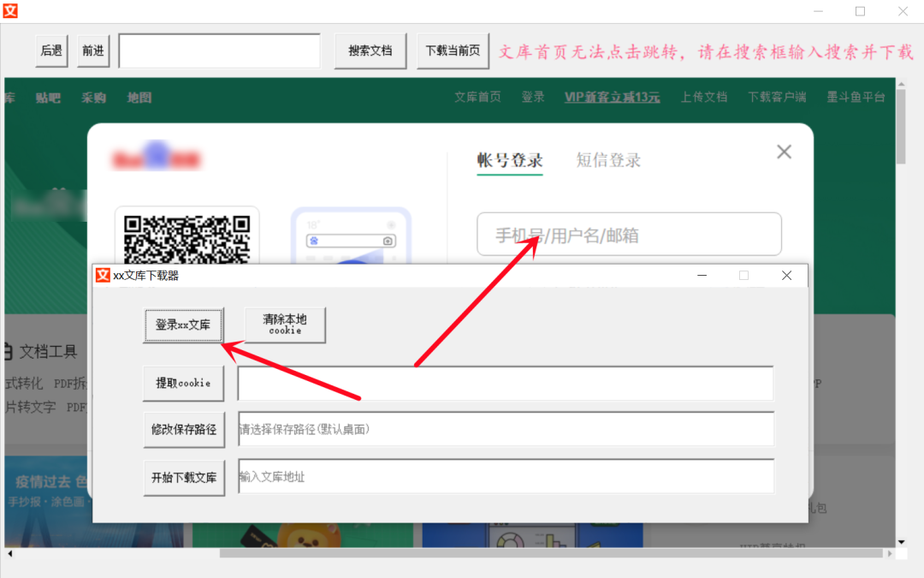Viewport: 924px width, 578px height.
Task: Click the 前进 (Forward) navigation button
Action: 92,51
